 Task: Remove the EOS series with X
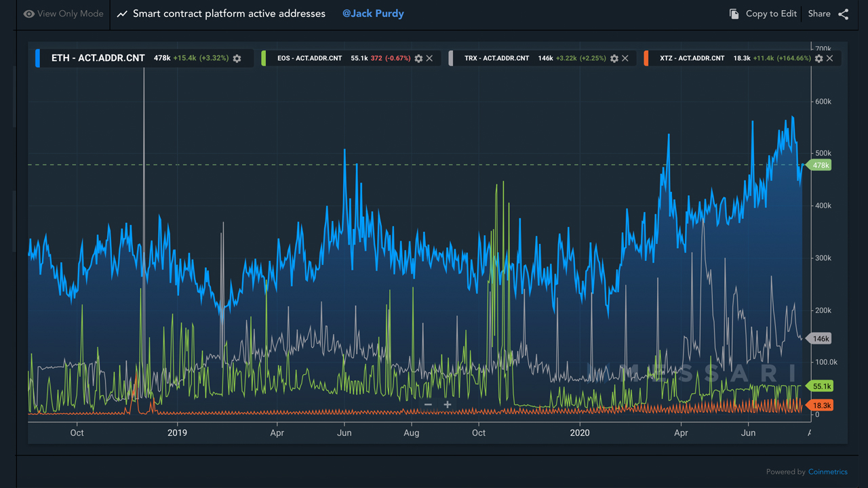[x=429, y=58]
